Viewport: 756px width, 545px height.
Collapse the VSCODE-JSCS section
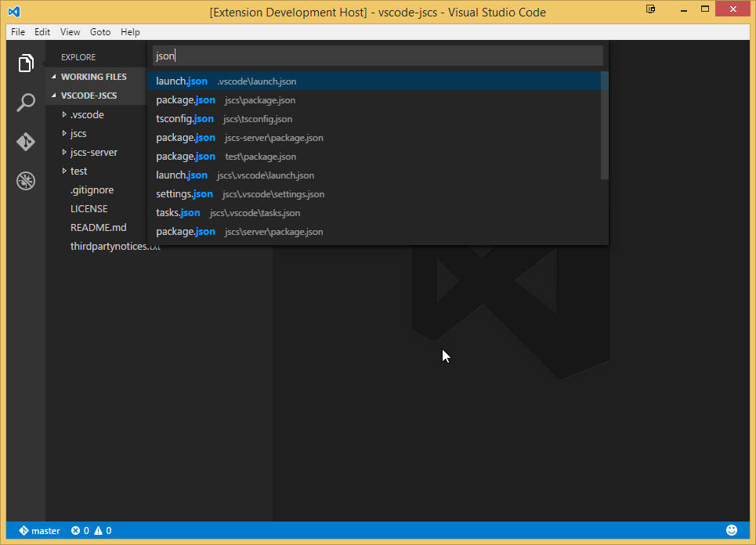[x=96, y=96]
